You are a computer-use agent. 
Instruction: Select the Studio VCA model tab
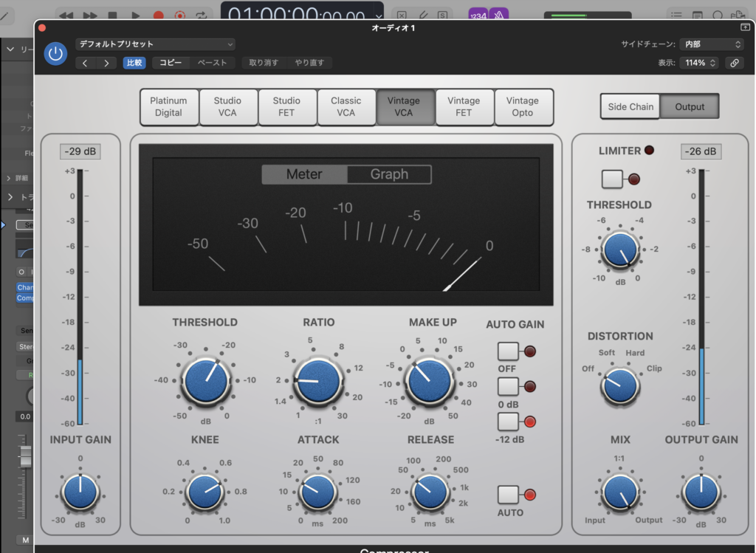click(x=227, y=106)
